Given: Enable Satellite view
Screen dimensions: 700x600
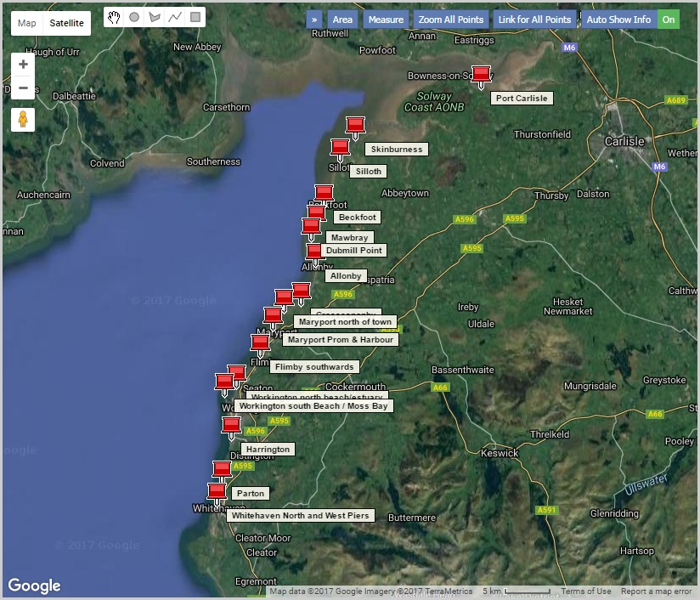Looking at the screenshot, I should [68, 24].
